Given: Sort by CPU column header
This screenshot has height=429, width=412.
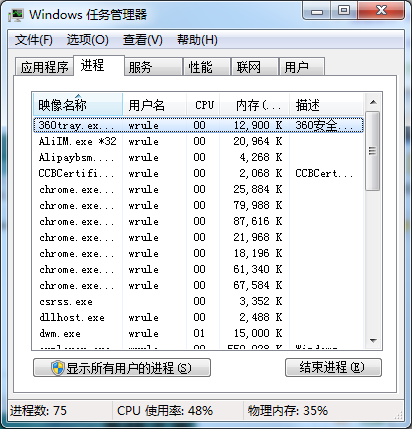Looking at the screenshot, I should [x=203, y=105].
